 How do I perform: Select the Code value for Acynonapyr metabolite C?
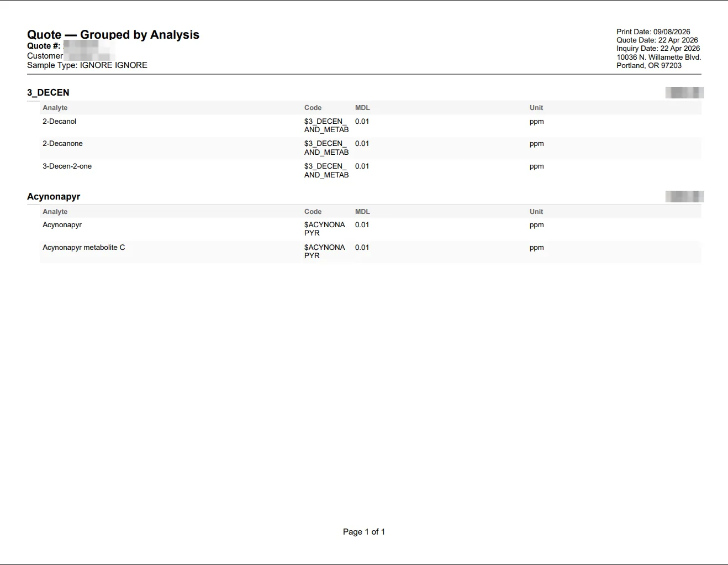[x=325, y=252]
